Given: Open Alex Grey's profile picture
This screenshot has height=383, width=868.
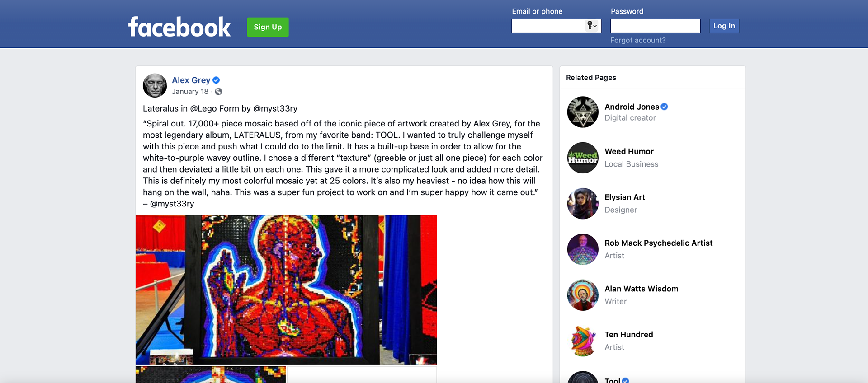Looking at the screenshot, I should tap(155, 85).
